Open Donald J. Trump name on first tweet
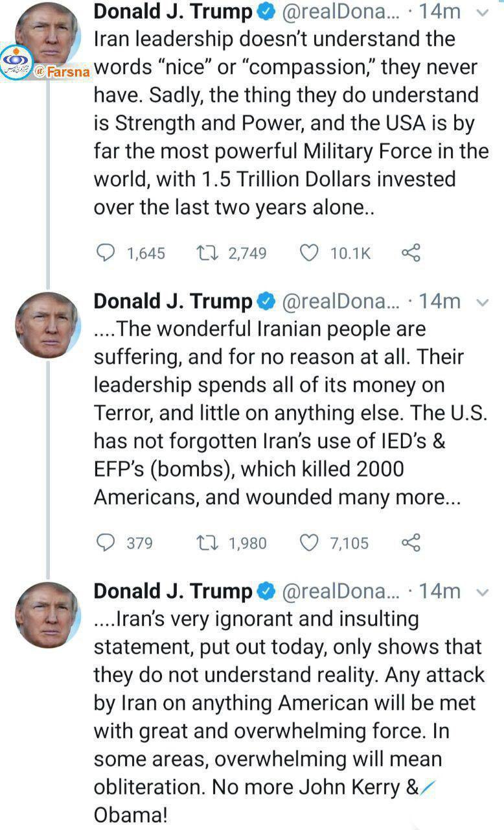 (173, 11)
